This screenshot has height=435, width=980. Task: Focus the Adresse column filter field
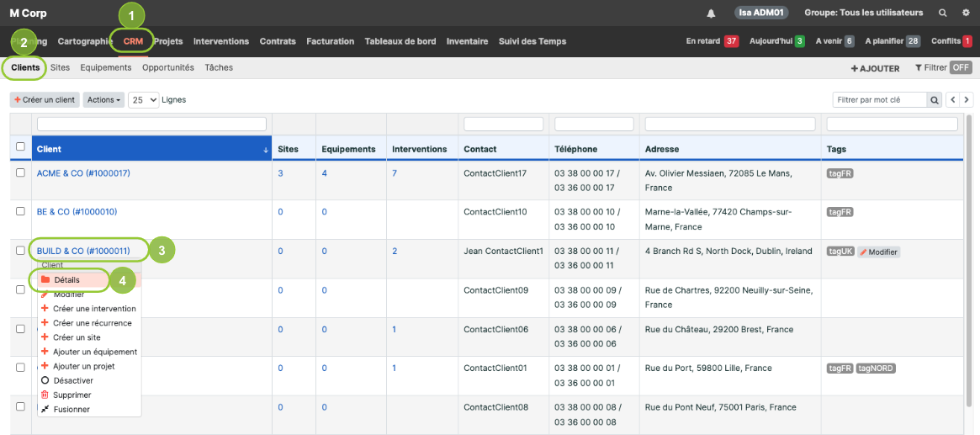pyautogui.click(x=730, y=124)
